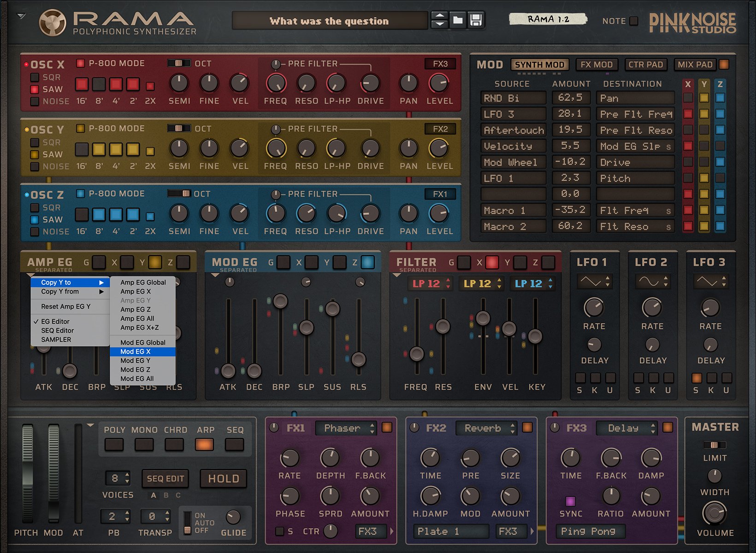Click the FX2 routing tag on OSC Y

tap(440, 129)
